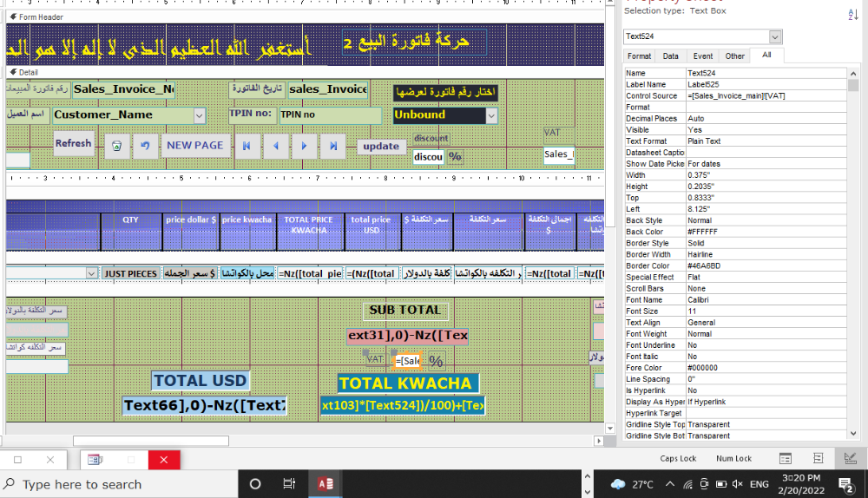Click the undo arrow icon button
Screen dimensions: 868x498
click(x=145, y=146)
